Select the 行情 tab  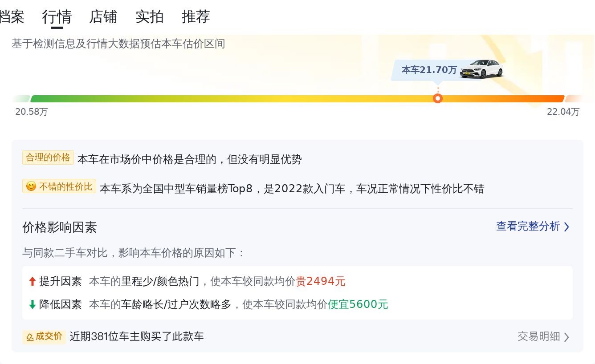tap(57, 17)
